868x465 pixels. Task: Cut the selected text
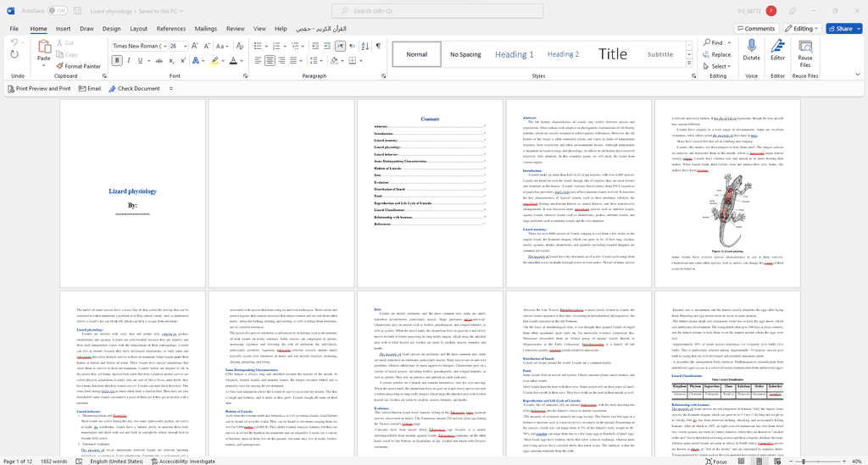pos(65,42)
